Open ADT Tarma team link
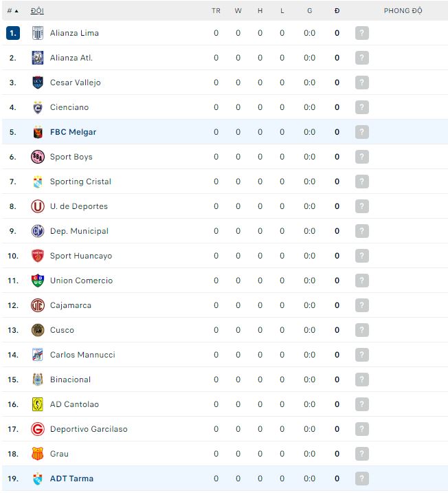448x493 pixels. pos(71,479)
